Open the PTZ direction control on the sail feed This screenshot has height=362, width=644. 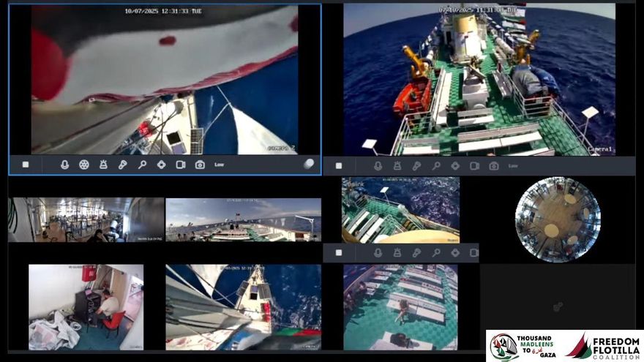click(162, 165)
